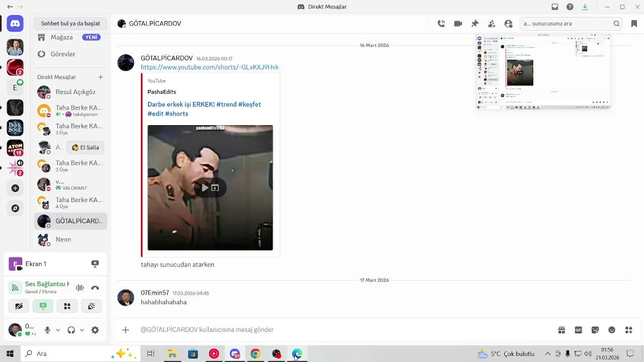Mute the microphone
The height and width of the screenshot is (362, 644).
[x=47, y=330]
